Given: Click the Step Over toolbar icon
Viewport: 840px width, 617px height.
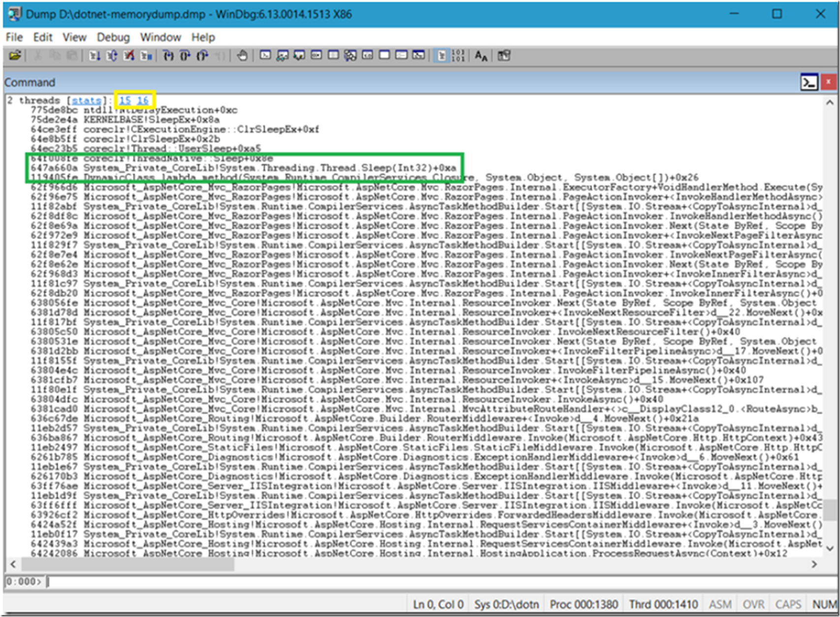Looking at the screenshot, I should 185,56.
